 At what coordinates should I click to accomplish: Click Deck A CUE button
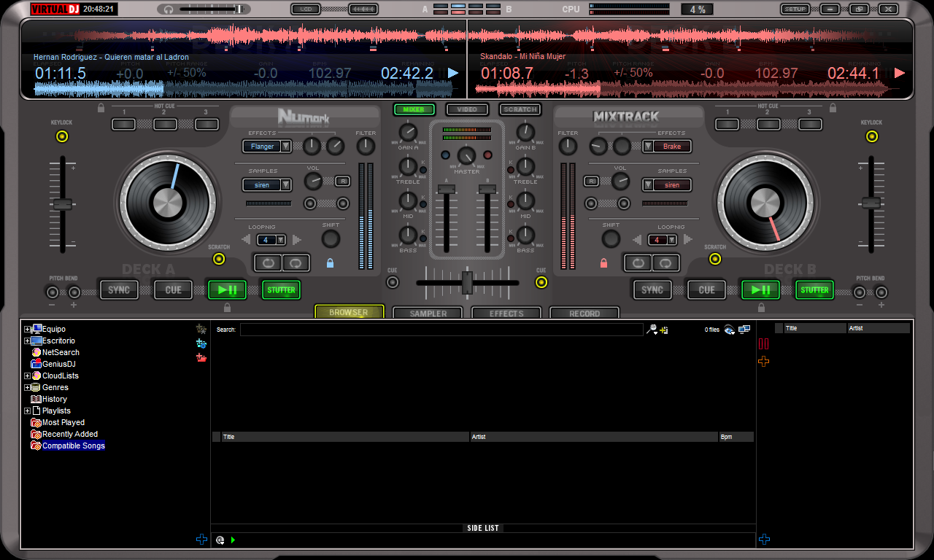(x=173, y=289)
